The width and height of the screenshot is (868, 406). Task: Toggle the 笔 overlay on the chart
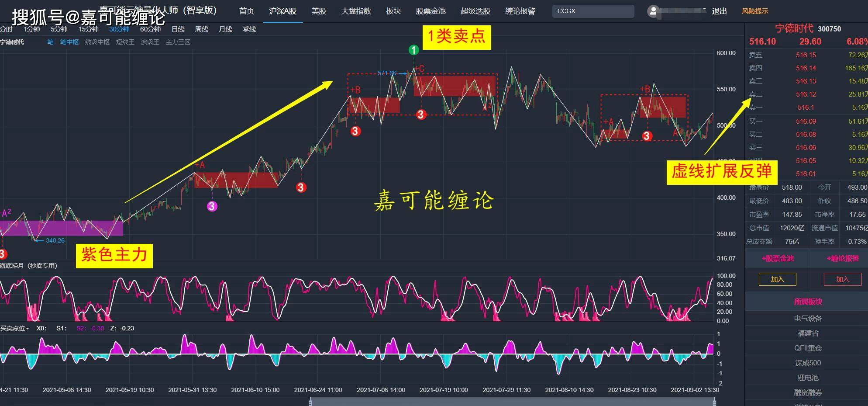pos(51,42)
